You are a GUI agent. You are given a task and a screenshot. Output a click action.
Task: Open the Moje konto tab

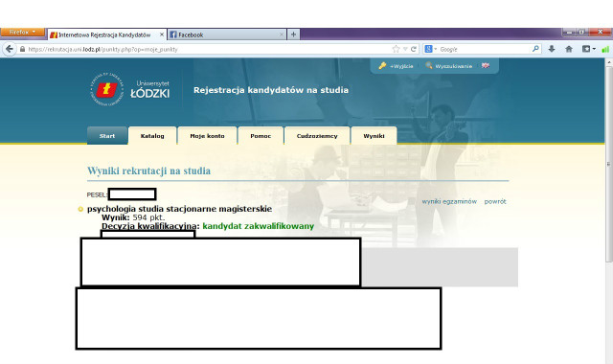pos(207,136)
